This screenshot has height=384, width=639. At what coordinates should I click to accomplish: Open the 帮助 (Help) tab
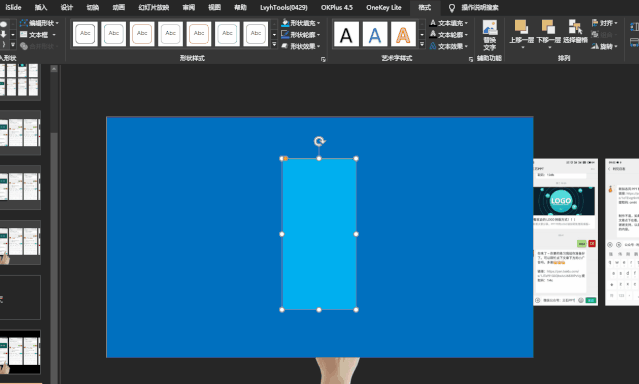[x=240, y=7]
